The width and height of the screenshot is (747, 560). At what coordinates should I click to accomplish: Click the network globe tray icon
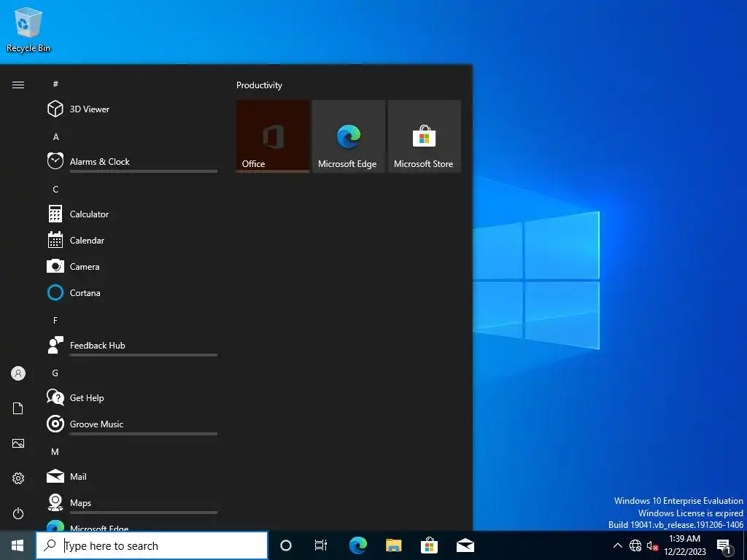pos(635,545)
